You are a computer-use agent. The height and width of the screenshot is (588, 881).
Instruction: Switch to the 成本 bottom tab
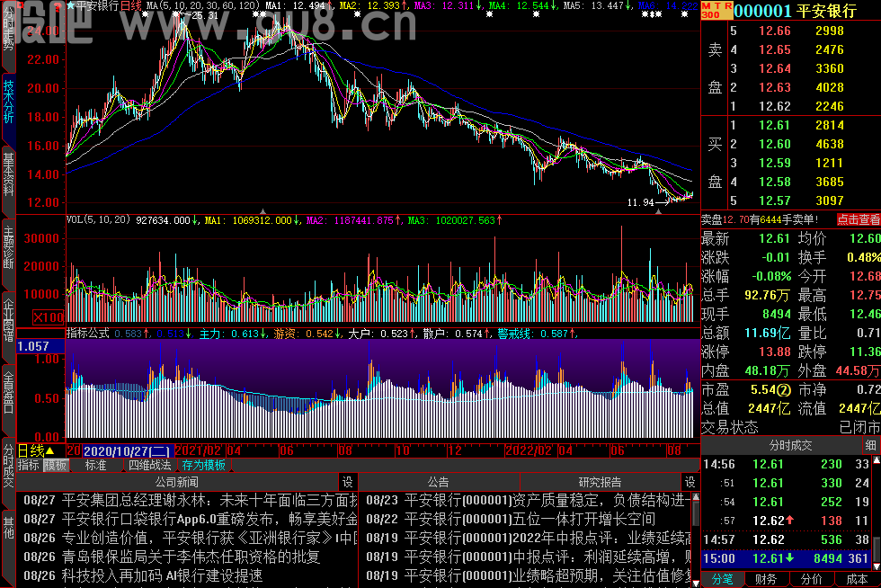(857, 579)
